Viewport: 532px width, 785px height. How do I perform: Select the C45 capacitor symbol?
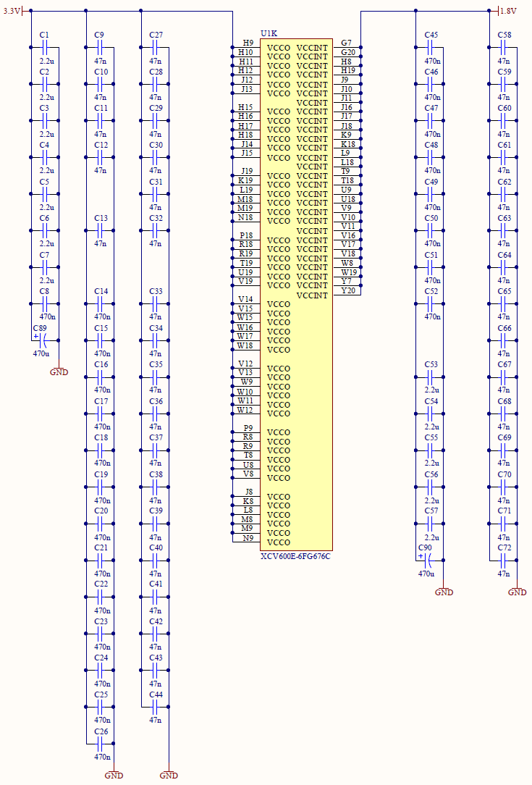(x=429, y=48)
